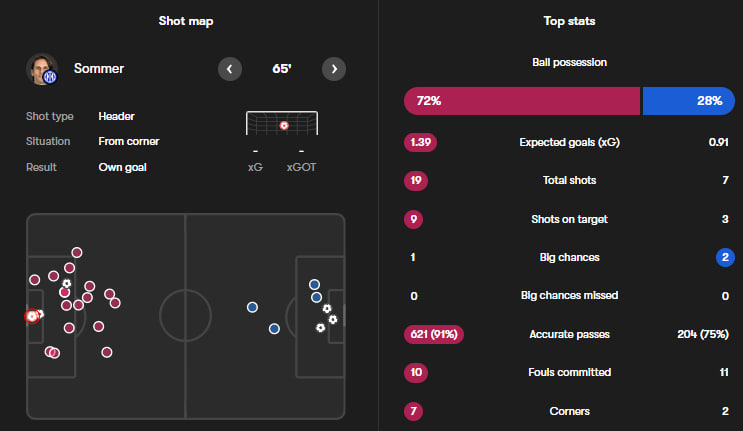743x431 pixels.
Task: Click the goal frame shot placement diagram
Action: (282, 123)
